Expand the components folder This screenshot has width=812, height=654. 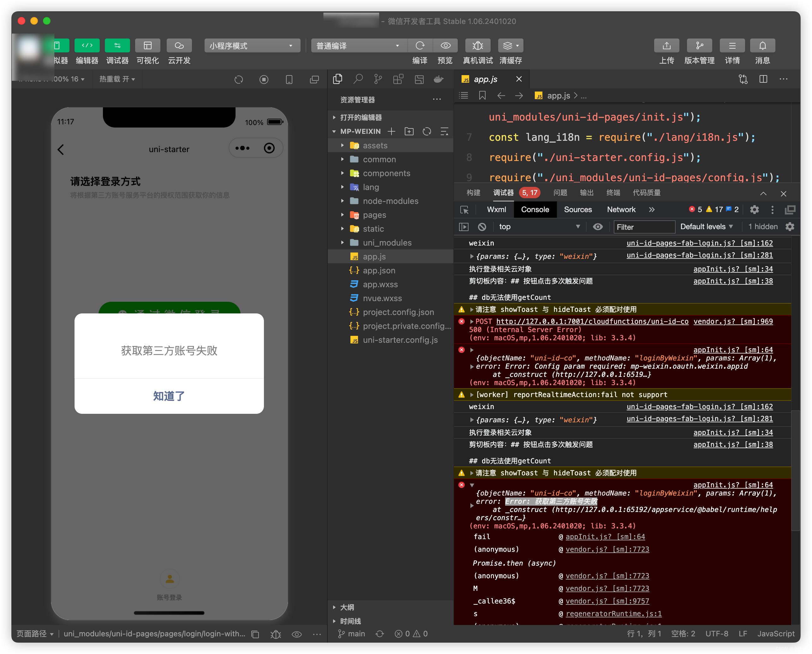point(390,173)
